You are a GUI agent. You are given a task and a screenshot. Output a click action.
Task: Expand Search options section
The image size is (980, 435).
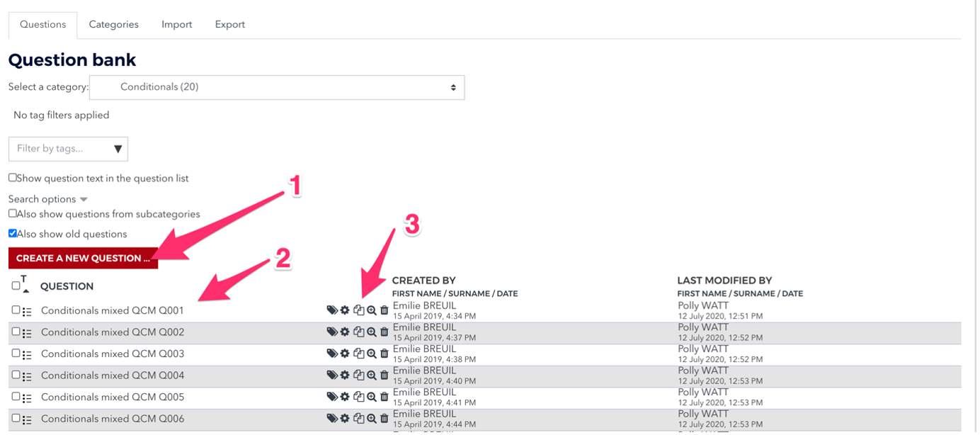click(x=47, y=199)
